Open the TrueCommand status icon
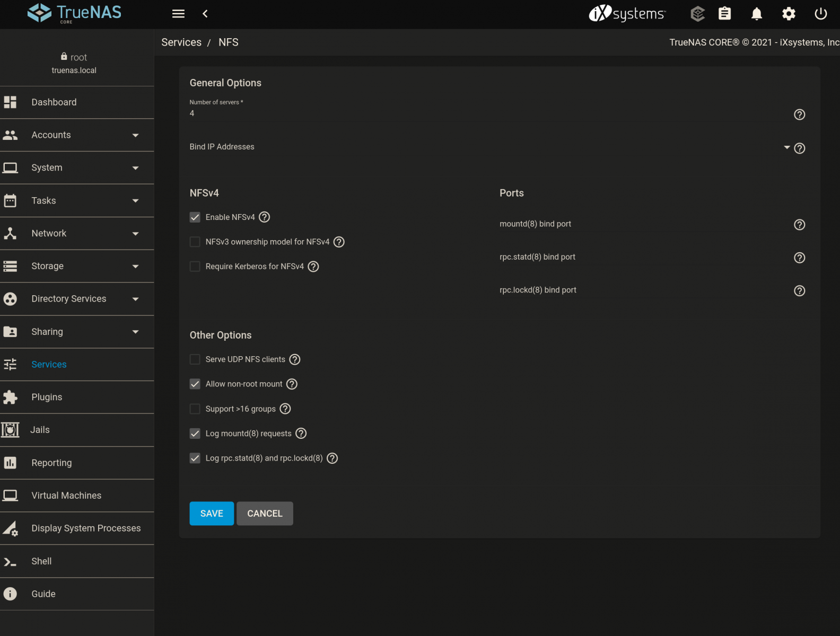 click(x=698, y=14)
